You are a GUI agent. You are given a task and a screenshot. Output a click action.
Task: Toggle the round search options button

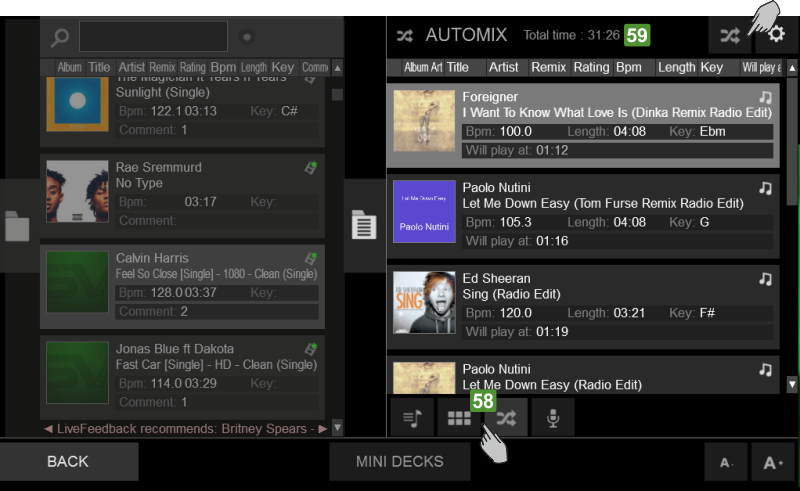[x=247, y=37]
